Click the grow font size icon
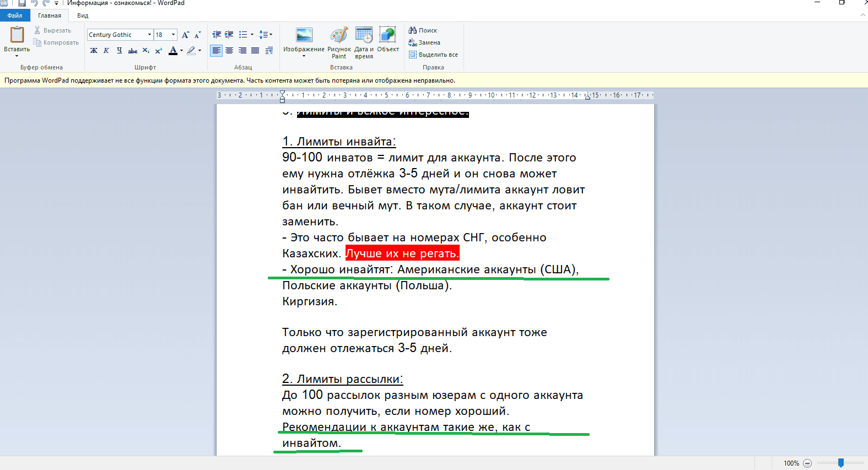Screen dimensions: 868x470 (185, 35)
